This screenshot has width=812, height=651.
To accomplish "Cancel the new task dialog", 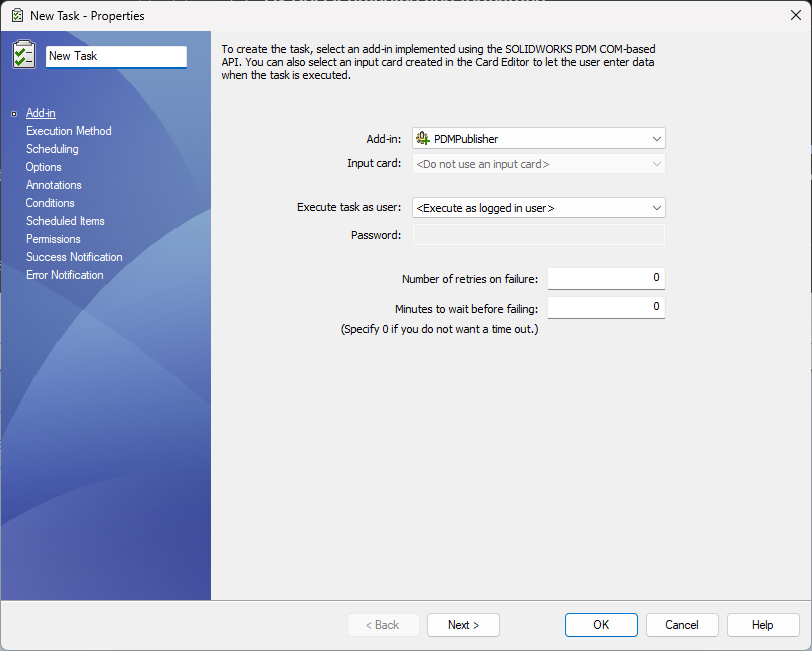I will [x=682, y=625].
